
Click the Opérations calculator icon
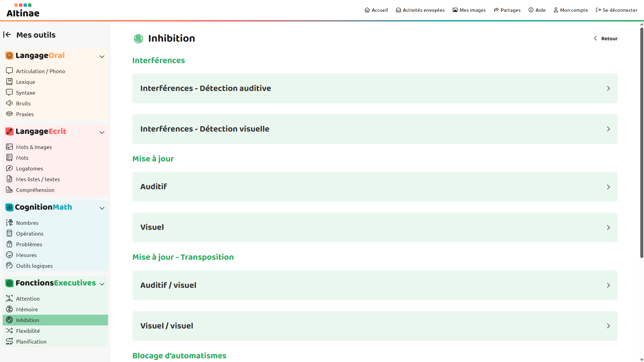pyautogui.click(x=9, y=233)
